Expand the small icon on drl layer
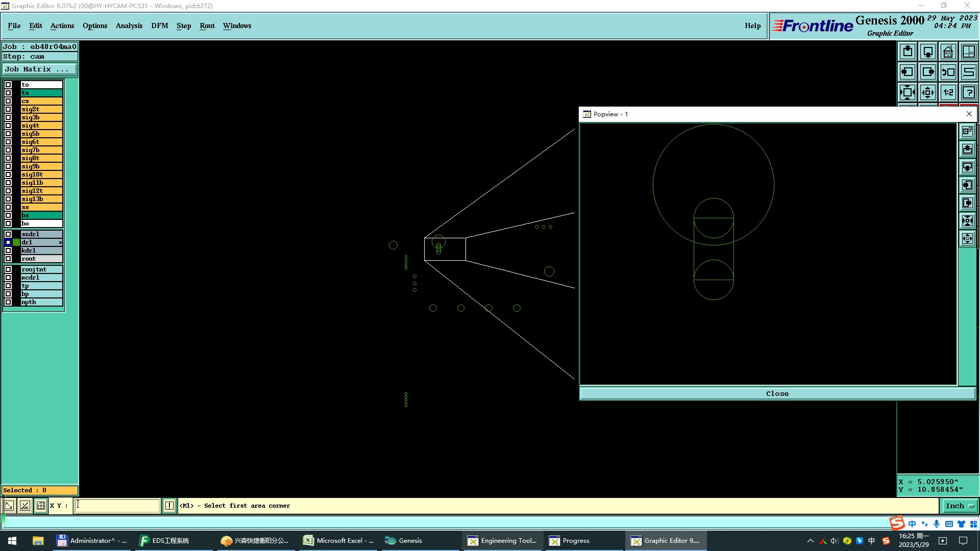 tap(60, 242)
